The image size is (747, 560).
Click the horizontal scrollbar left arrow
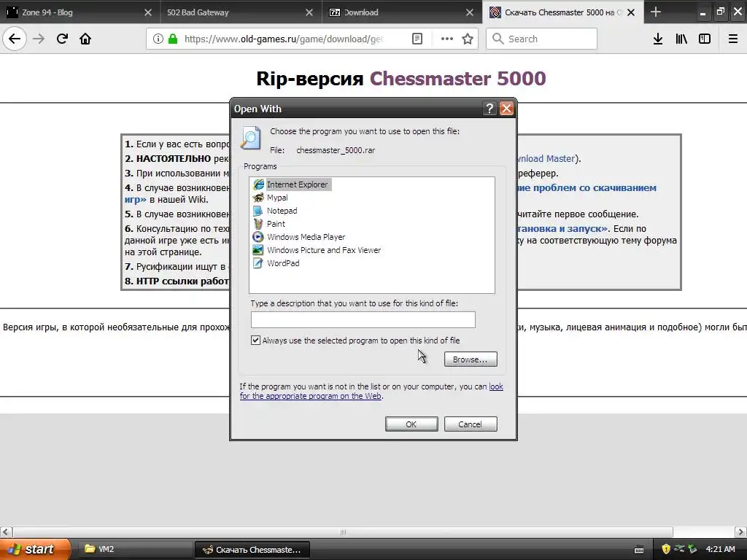[6, 532]
